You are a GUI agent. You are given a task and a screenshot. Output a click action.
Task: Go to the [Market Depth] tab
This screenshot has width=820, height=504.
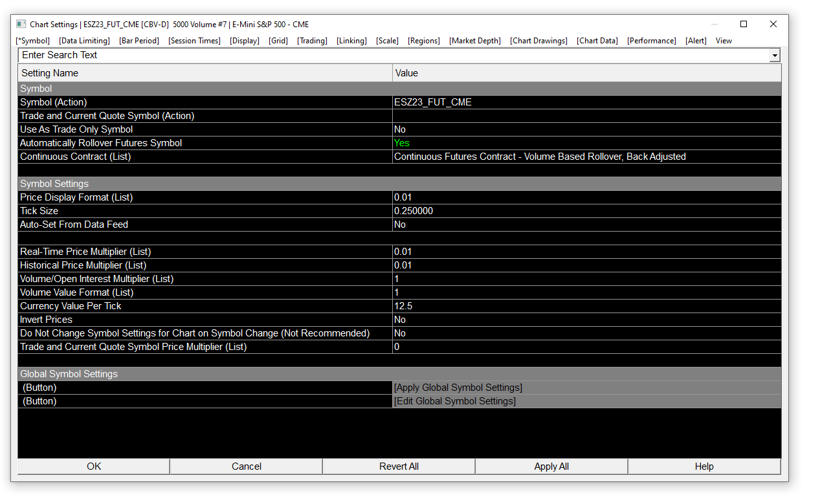tap(475, 41)
